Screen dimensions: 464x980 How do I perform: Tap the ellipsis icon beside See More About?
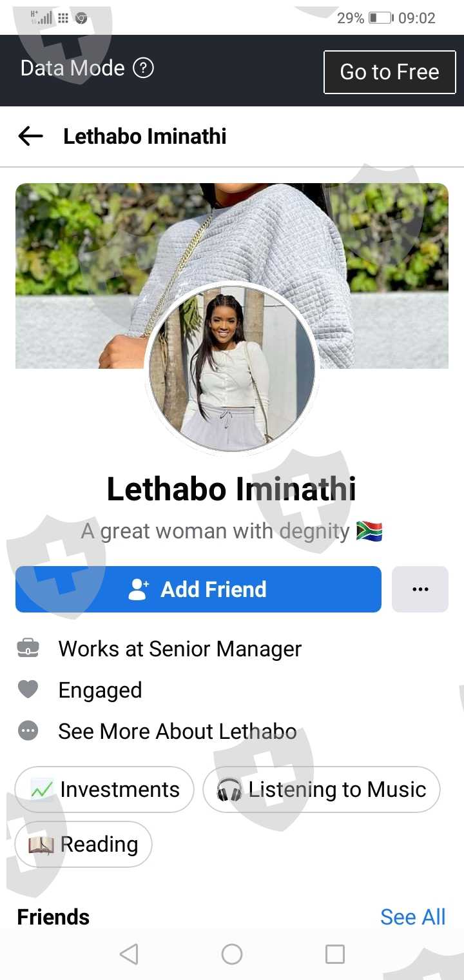pyautogui.click(x=28, y=731)
